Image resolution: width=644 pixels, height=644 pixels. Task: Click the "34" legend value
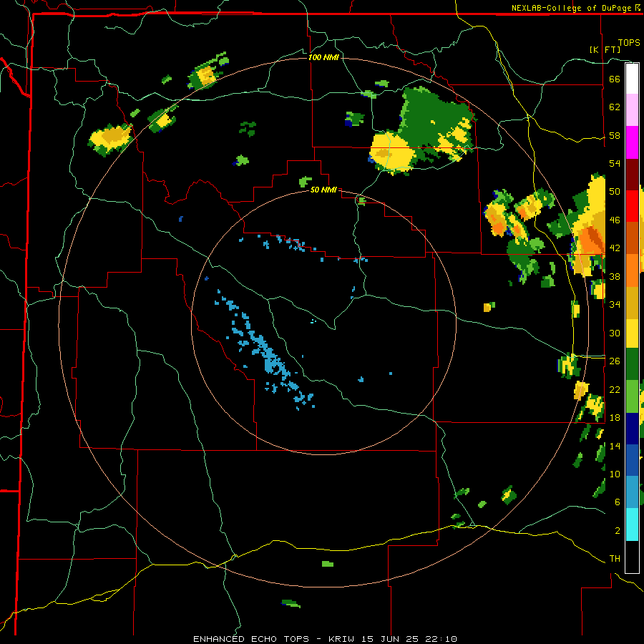(x=615, y=305)
